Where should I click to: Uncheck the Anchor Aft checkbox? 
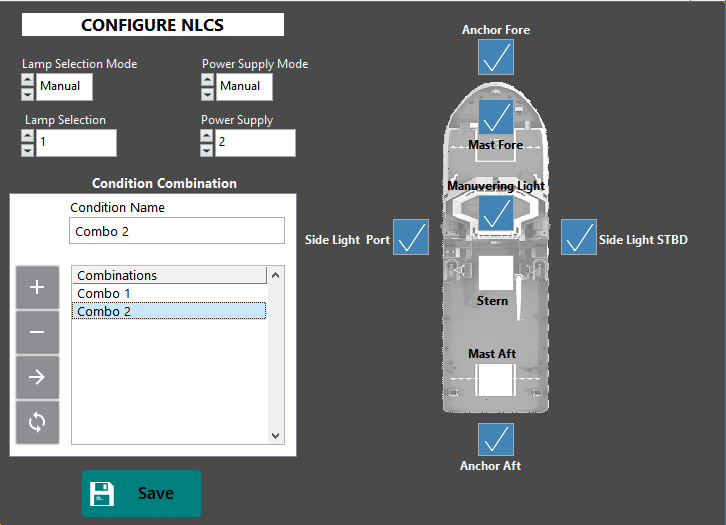tap(495, 439)
